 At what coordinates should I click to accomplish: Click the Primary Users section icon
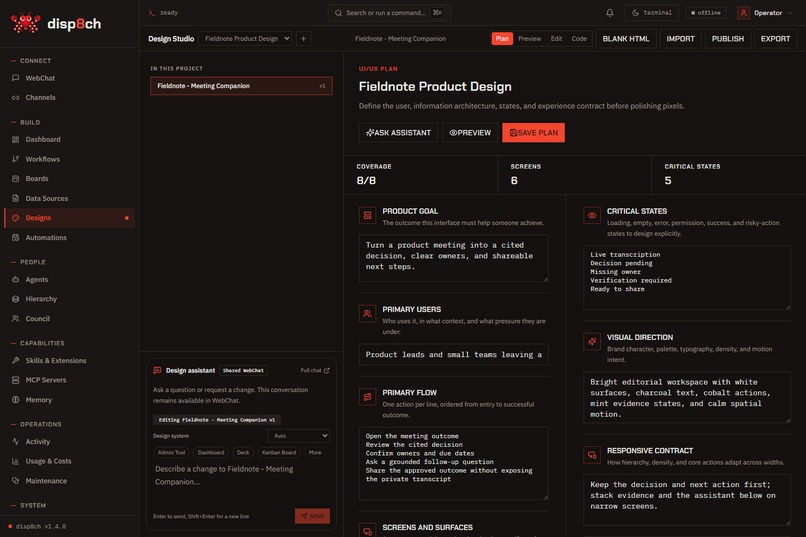click(368, 313)
